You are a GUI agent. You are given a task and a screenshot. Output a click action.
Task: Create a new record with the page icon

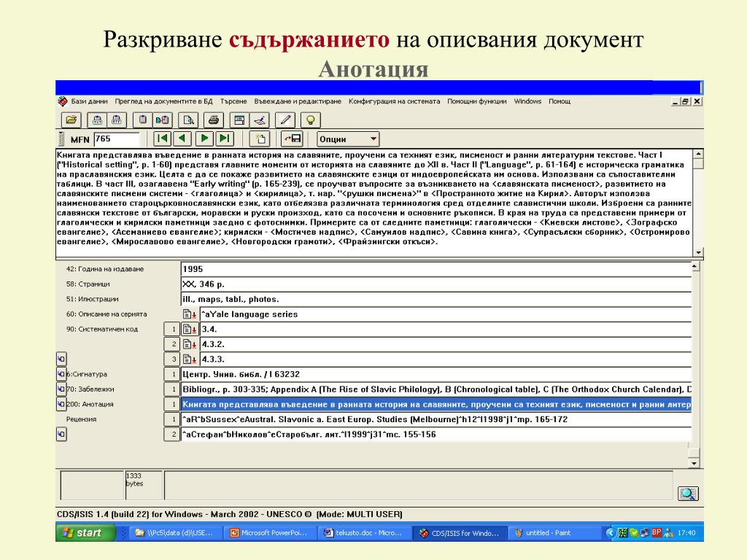pos(260,139)
